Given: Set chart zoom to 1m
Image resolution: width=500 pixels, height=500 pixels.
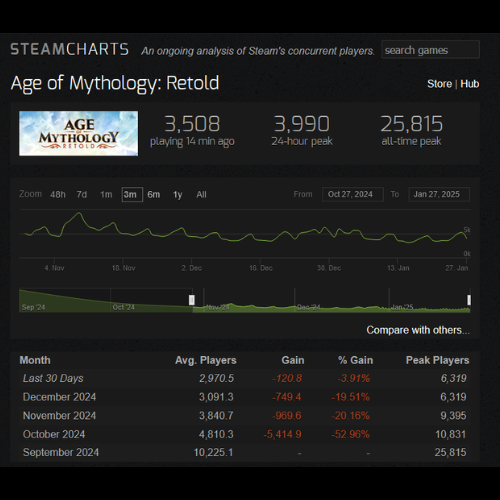Looking at the screenshot, I should [106, 195].
